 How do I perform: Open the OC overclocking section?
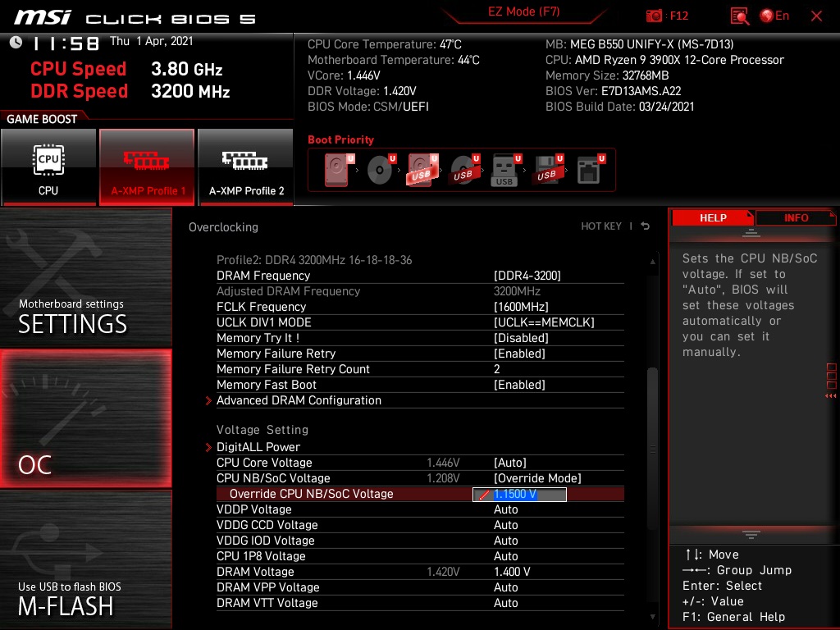[85, 418]
